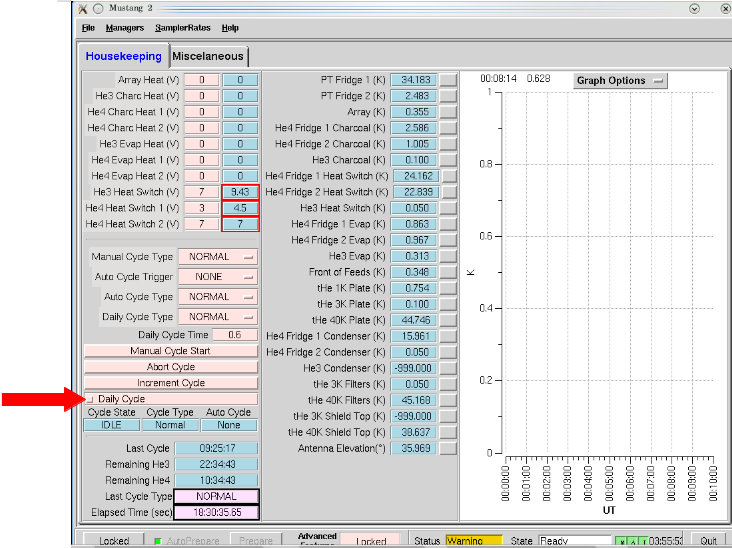Toggle graph button for tHe 3K Shield Top
The height and width of the screenshot is (548, 732).
tap(448, 416)
